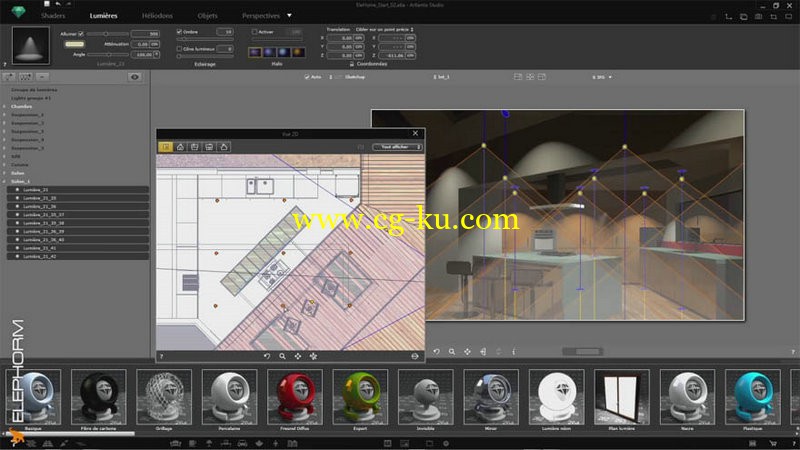Go to the Perspectives tab

[x=261, y=16]
